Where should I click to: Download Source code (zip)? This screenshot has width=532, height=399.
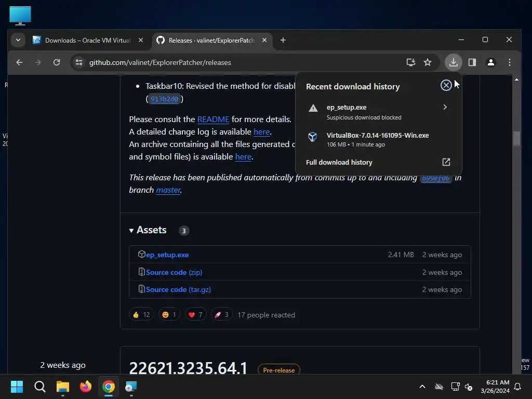[174, 272]
